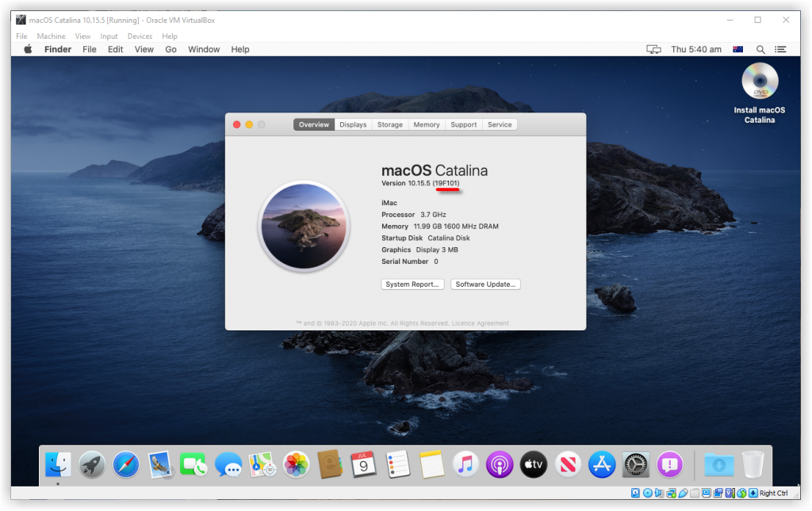Click VirtualBox hard disk activity indicator
The width and height of the screenshot is (812, 511).
[635, 493]
